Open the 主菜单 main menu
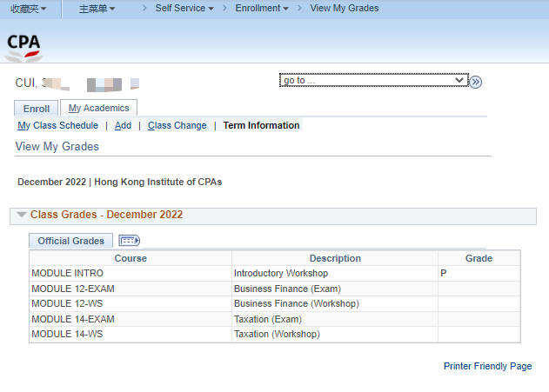Screen dimensions: 549x392 click(97, 9)
